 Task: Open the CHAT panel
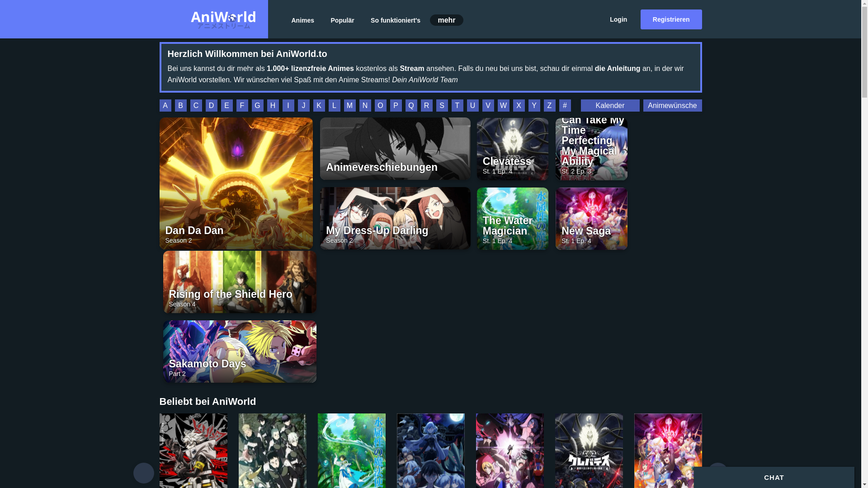point(774,478)
